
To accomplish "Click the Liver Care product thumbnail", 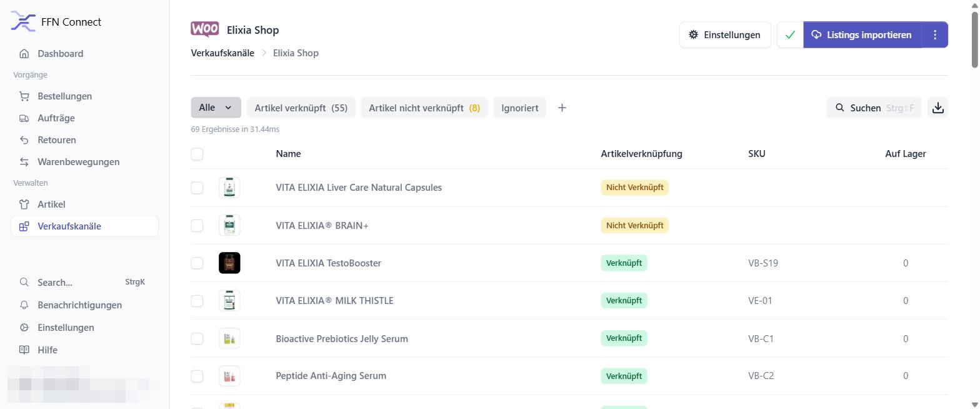I will tap(229, 188).
